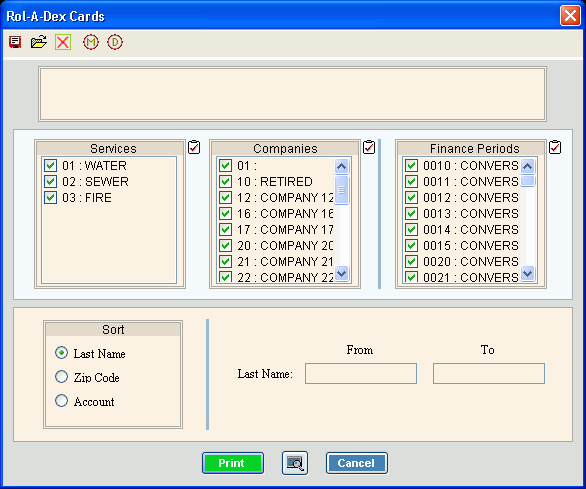Open saved settings with the folder icon
586x489 pixels.
point(38,42)
